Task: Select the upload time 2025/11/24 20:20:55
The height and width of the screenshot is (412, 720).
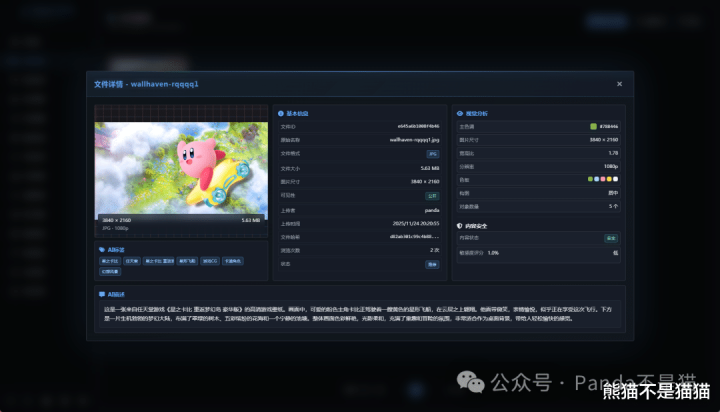Action: pyautogui.click(x=416, y=224)
